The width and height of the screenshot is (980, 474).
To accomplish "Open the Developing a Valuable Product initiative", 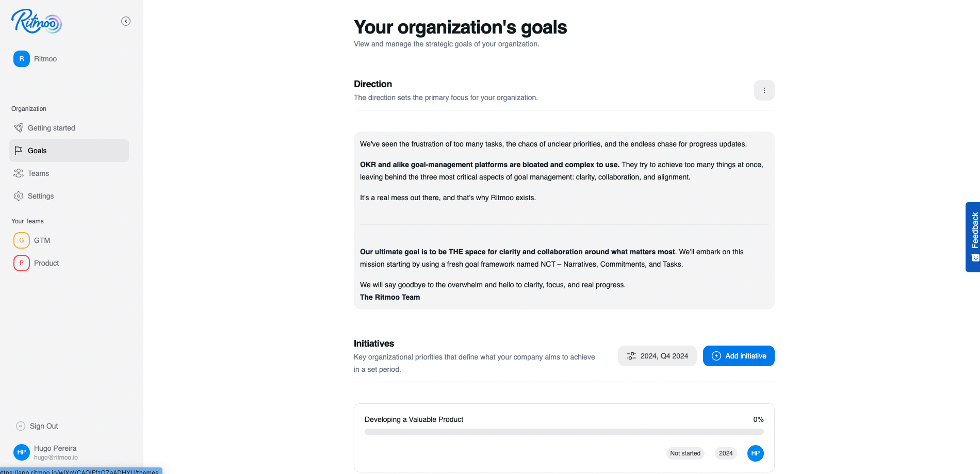I will (414, 419).
